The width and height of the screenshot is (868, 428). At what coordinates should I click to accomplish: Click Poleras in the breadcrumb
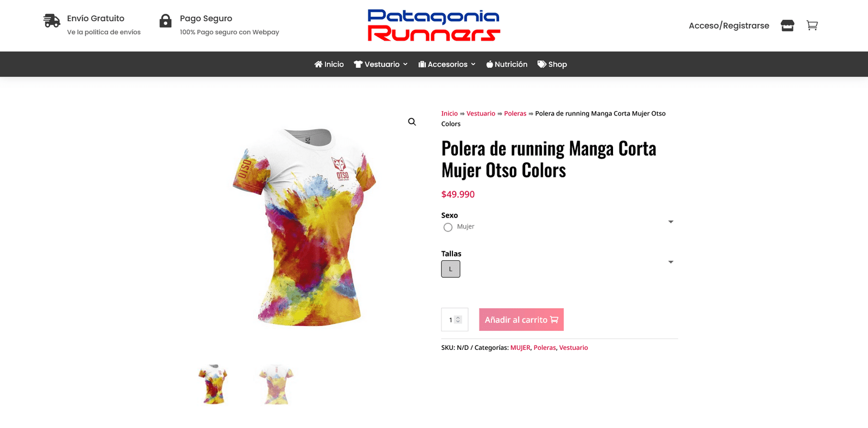tap(515, 113)
